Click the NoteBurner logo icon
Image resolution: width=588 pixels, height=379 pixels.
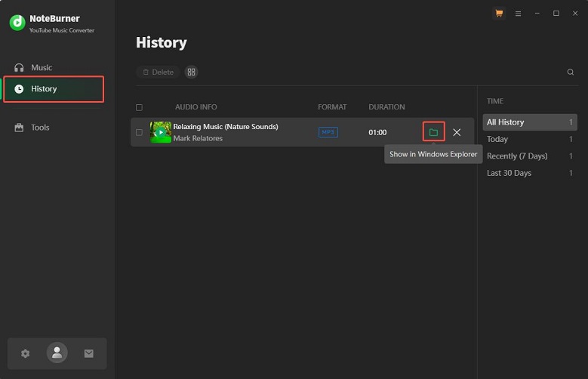(x=17, y=23)
